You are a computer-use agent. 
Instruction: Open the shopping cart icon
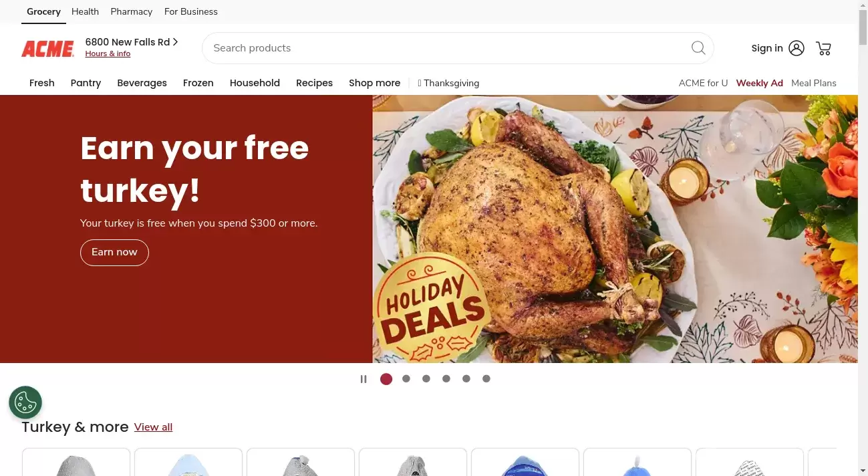coord(824,48)
